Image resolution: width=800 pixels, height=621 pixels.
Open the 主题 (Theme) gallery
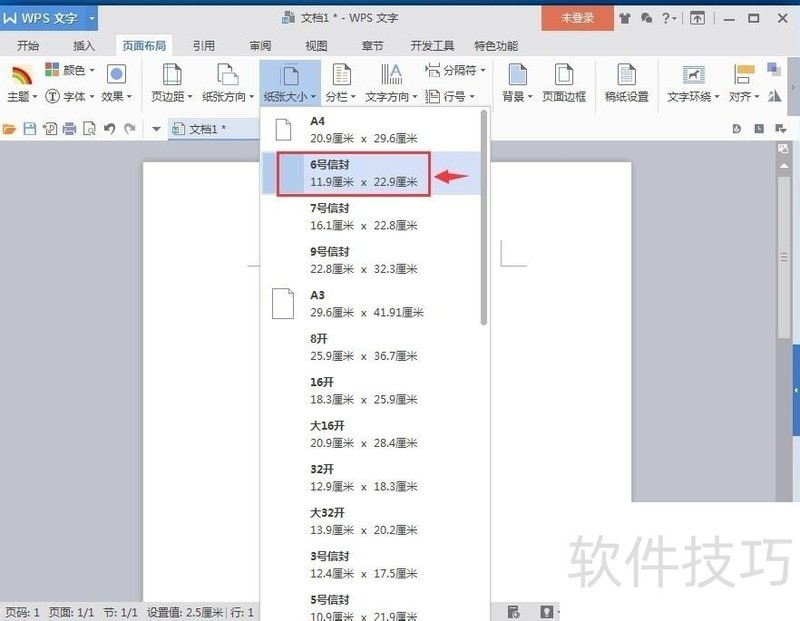pos(21,83)
